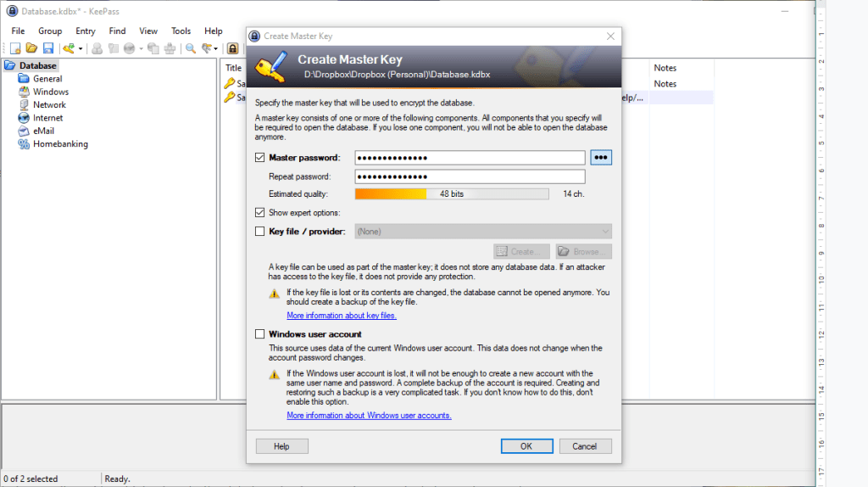This screenshot has width=868, height=487.
Task: Click the Title column header
Action: click(234, 68)
